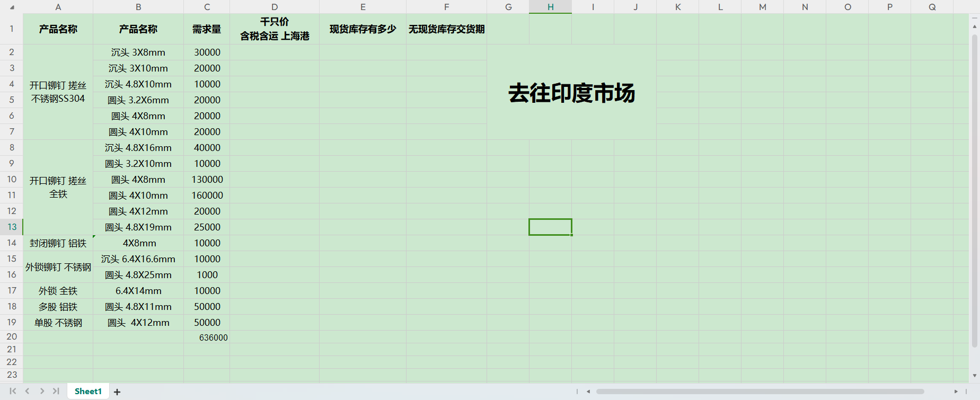Click the 圆头 3.2X6mm cell
Viewport: 980px width, 400px height.
click(138, 100)
